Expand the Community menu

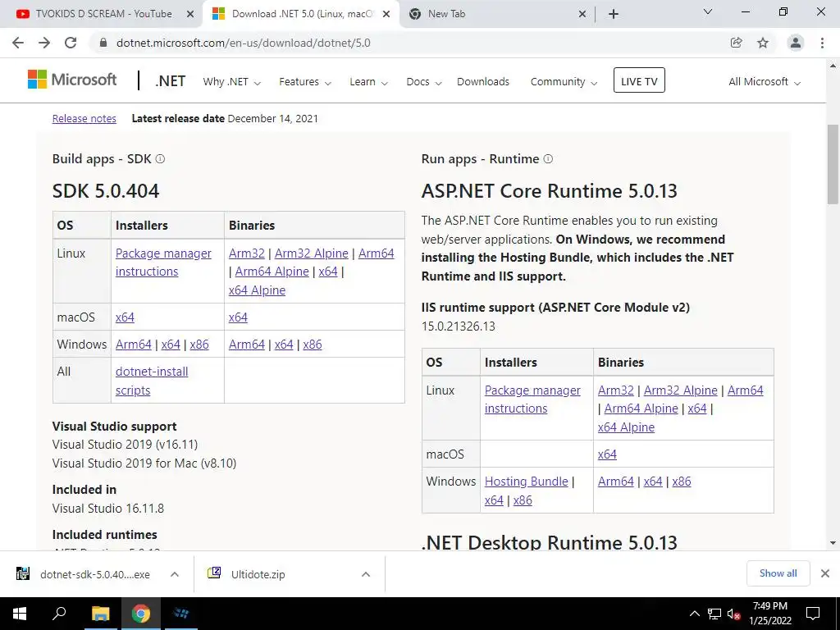pyautogui.click(x=564, y=82)
